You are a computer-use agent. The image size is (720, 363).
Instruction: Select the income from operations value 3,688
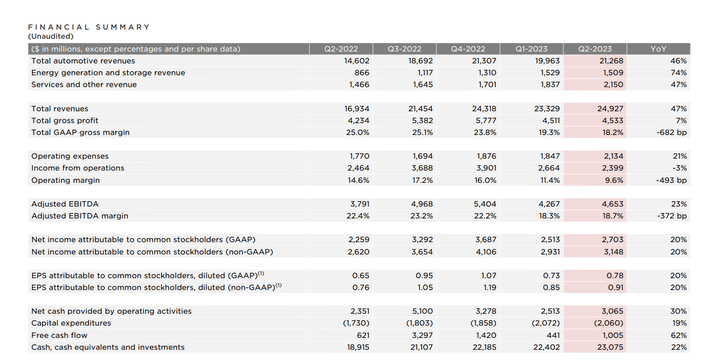tap(423, 168)
